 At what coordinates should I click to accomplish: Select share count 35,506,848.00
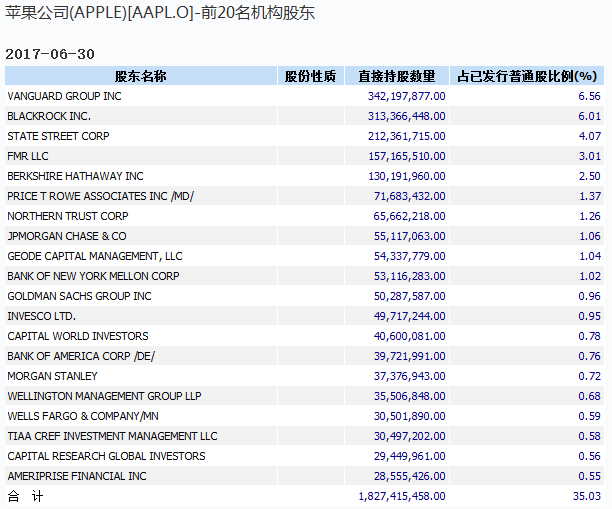(x=409, y=396)
